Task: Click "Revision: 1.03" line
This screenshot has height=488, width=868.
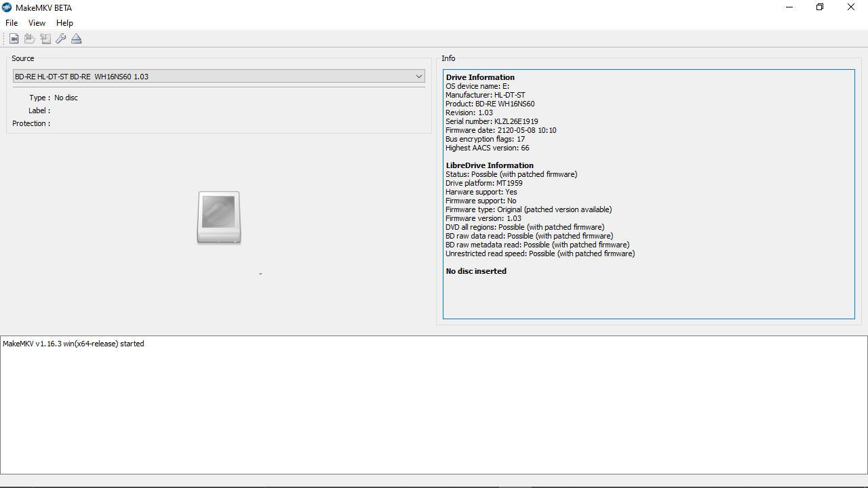Action: point(469,113)
